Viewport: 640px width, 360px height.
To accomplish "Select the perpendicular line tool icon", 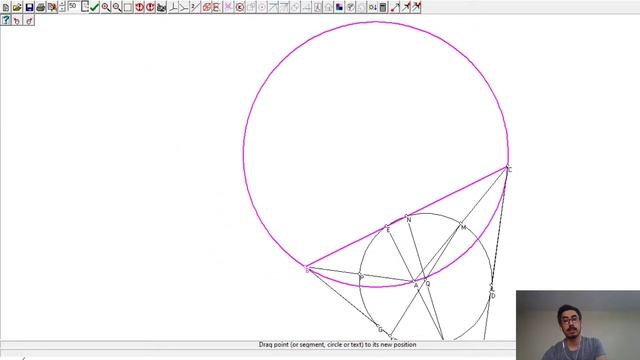I will [x=173, y=7].
